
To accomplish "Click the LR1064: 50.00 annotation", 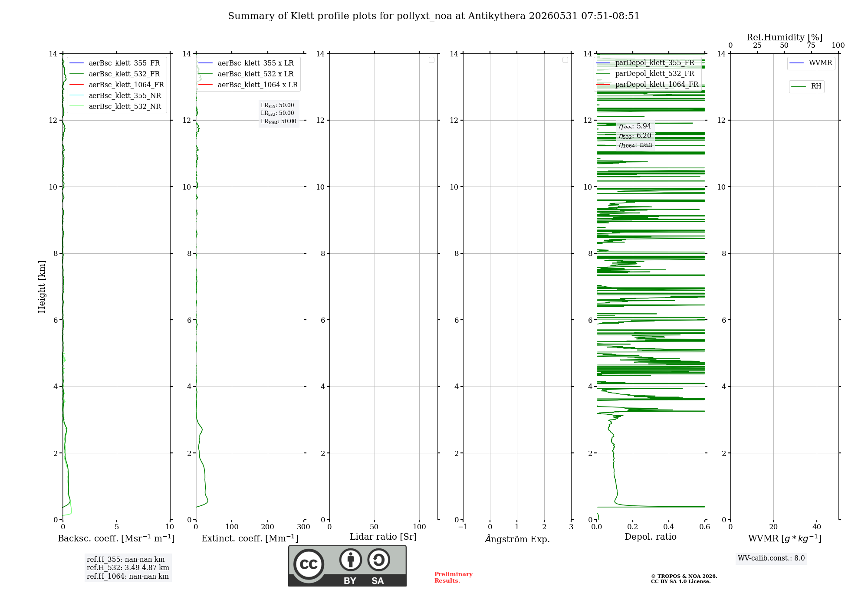I will tap(279, 121).
